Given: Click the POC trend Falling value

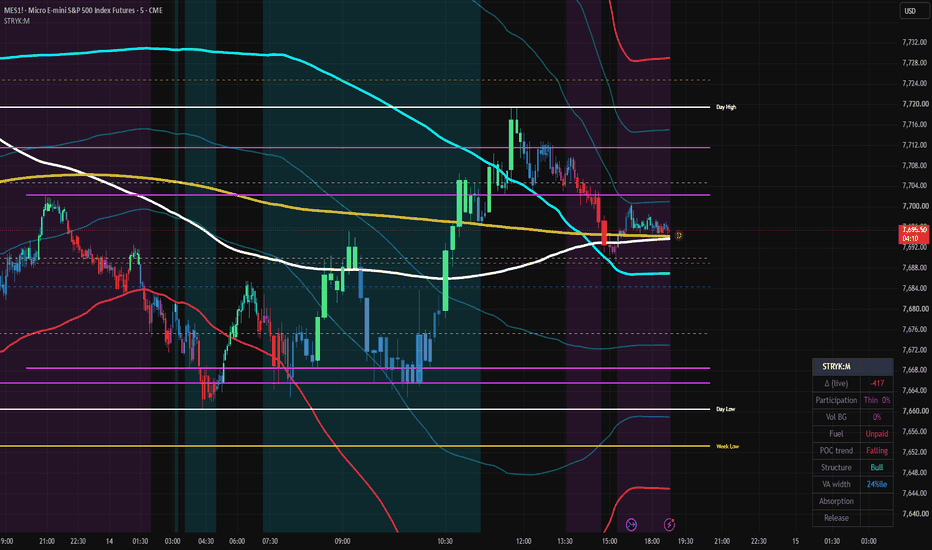Looking at the screenshot, I should click(877, 451).
